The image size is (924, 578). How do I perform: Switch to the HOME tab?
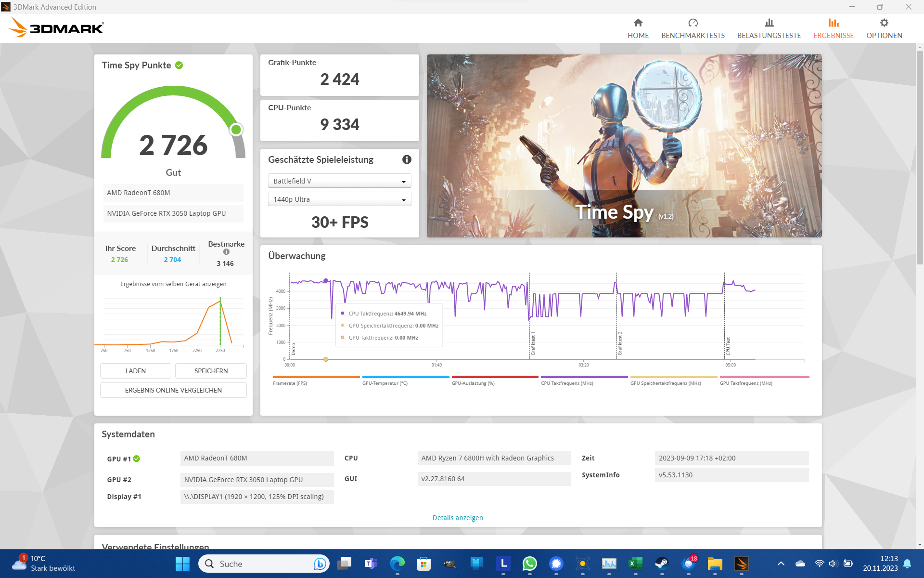(x=638, y=27)
